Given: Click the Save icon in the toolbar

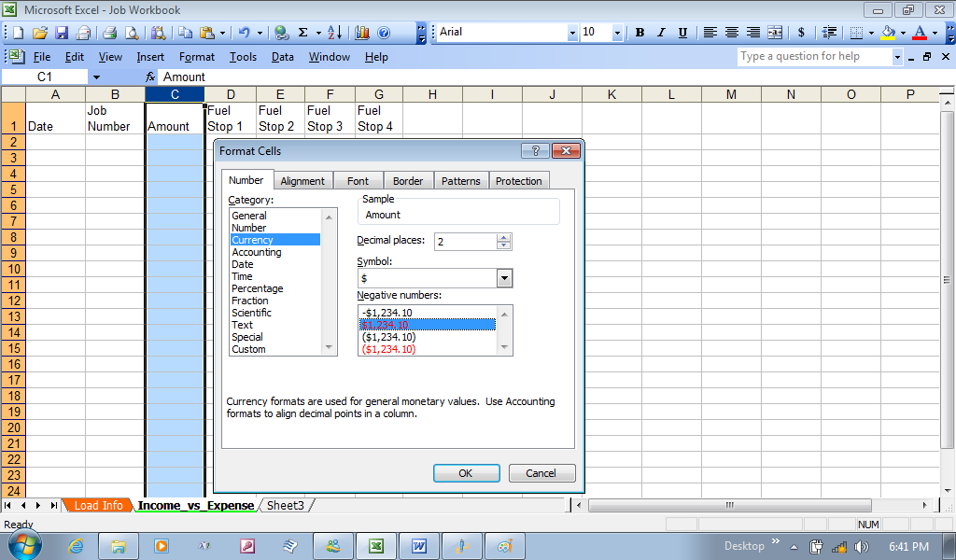Looking at the screenshot, I should (62, 33).
